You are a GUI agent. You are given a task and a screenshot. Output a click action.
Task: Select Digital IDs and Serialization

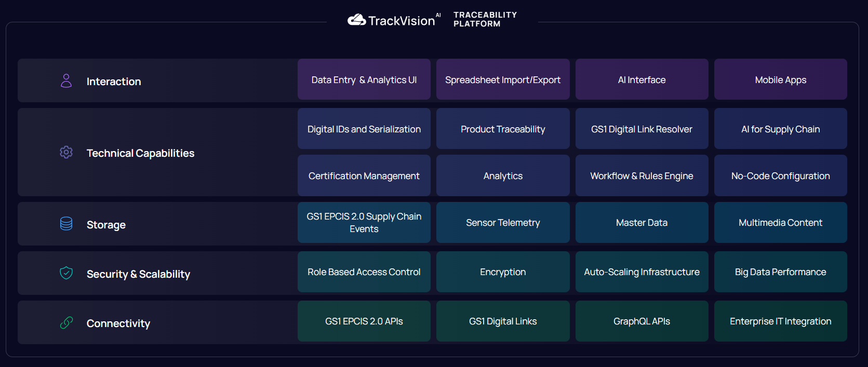[364, 129]
